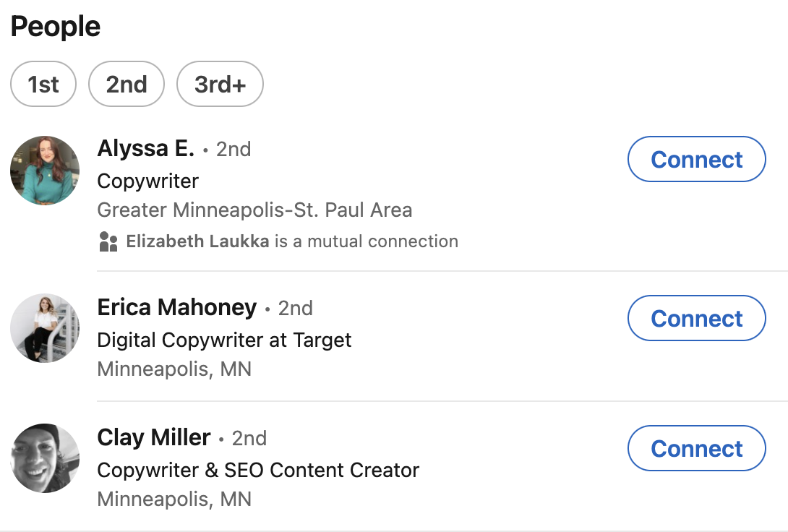Click Erica's Digital Copywriter at Target headline

(x=224, y=340)
